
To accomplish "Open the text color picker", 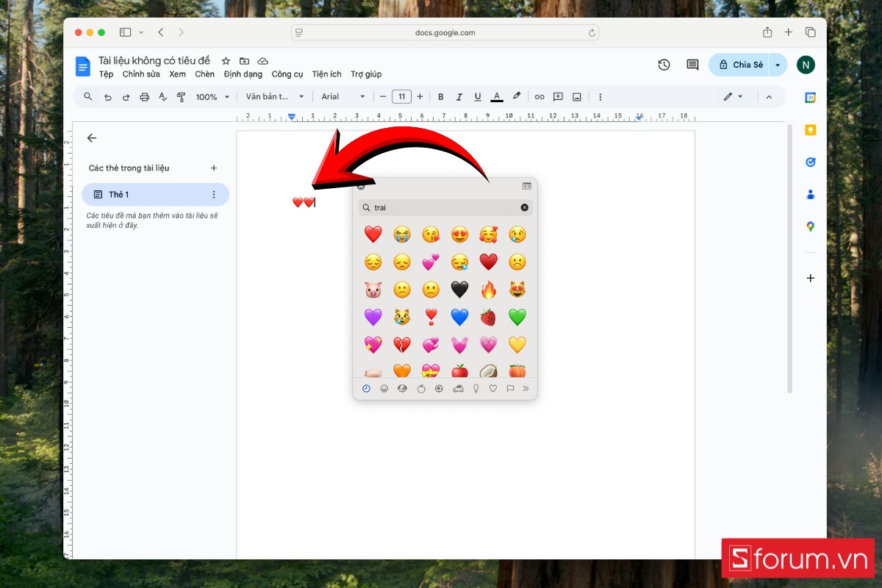I will pyautogui.click(x=497, y=96).
